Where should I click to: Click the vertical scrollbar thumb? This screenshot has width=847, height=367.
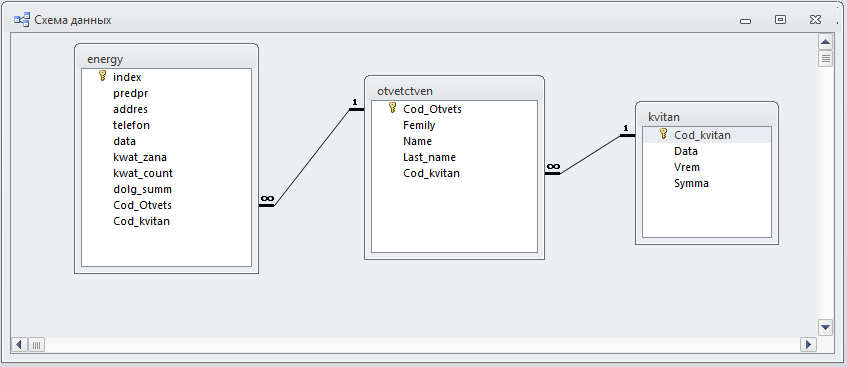pos(825,58)
